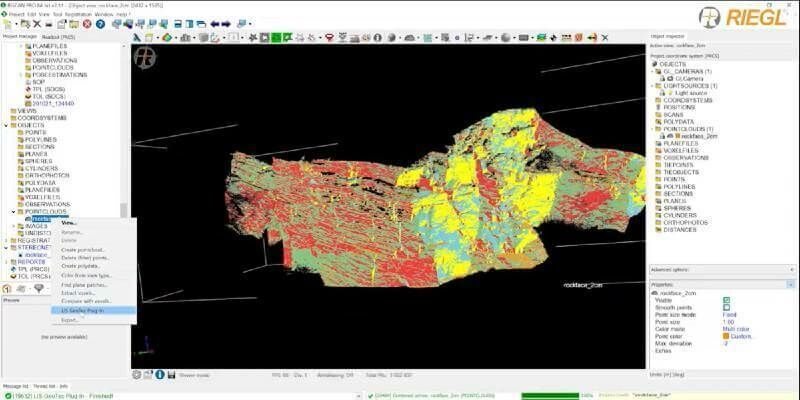Click the gear icon below the 3D view
Viewport: 800px width, 400px height.
coord(137,374)
